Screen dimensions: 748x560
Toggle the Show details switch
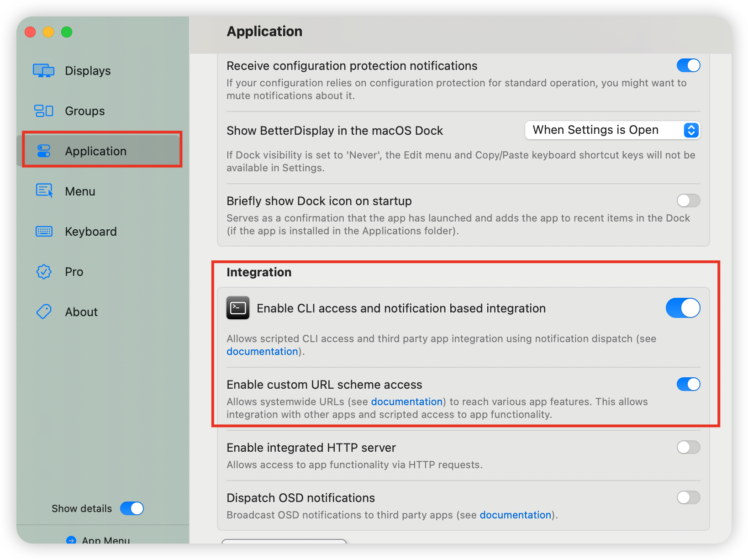point(132,508)
